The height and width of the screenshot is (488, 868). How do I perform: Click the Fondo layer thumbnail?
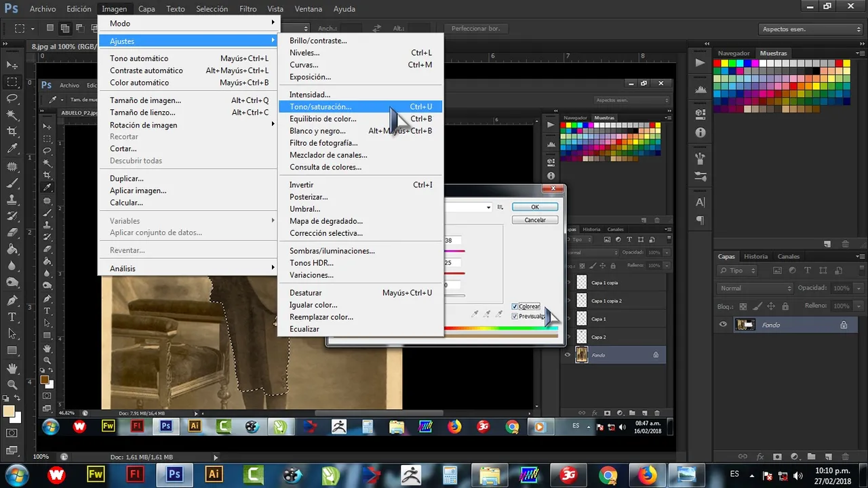point(745,325)
